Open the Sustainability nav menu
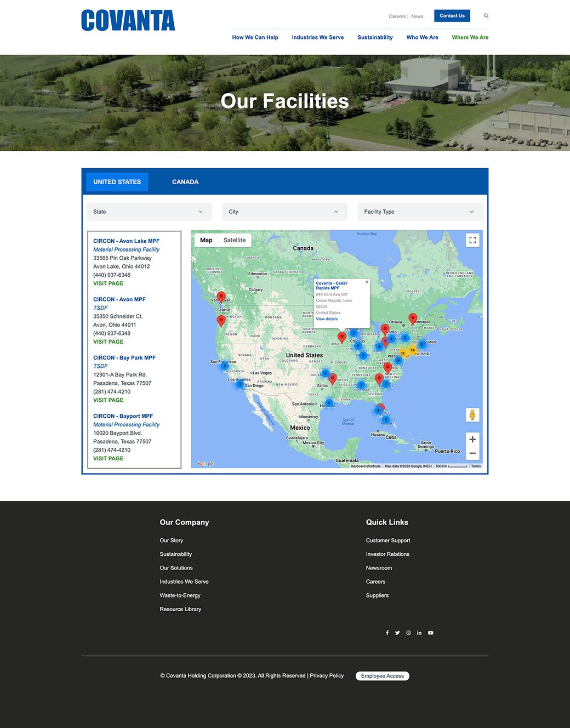The height and width of the screenshot is (728, 570). click(x=375, y=37)
